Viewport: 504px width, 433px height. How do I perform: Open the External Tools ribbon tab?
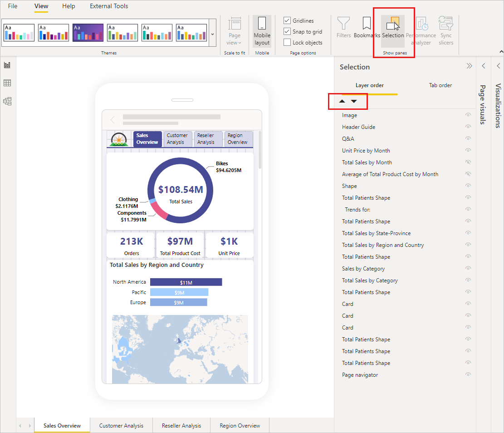tap(108, 6)
